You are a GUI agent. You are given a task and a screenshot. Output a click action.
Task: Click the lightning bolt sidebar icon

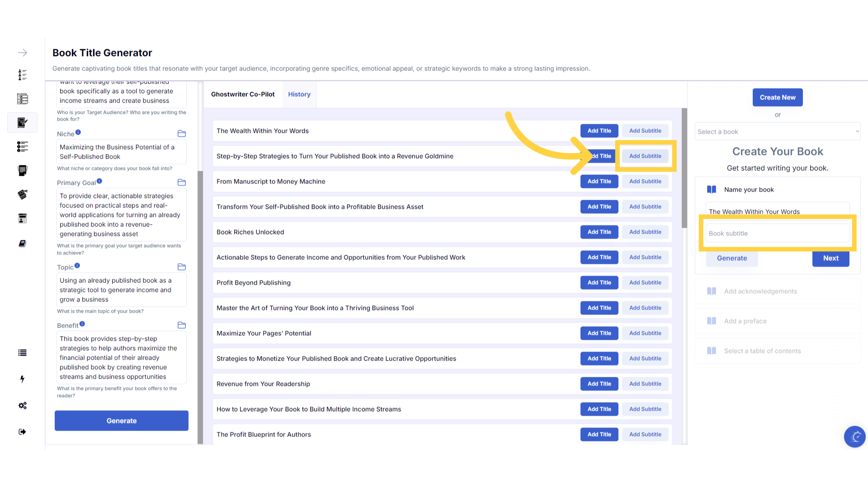[x=22, y=379]
